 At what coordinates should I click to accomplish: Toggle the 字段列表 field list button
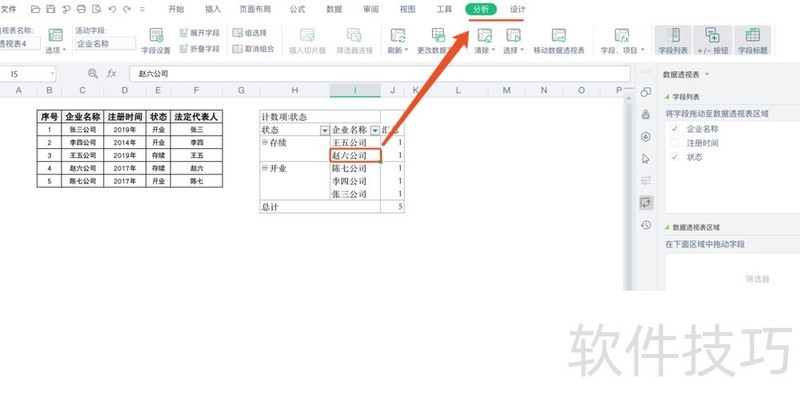[673, 40]
